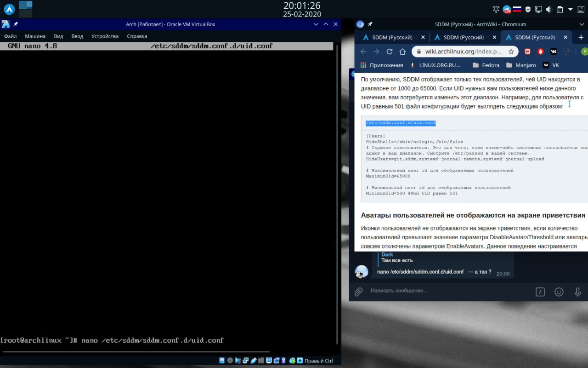This screenshot has width=588, height=368.
Task: Open the Файл menu in VirtualBox
Action: click(10, 36)
